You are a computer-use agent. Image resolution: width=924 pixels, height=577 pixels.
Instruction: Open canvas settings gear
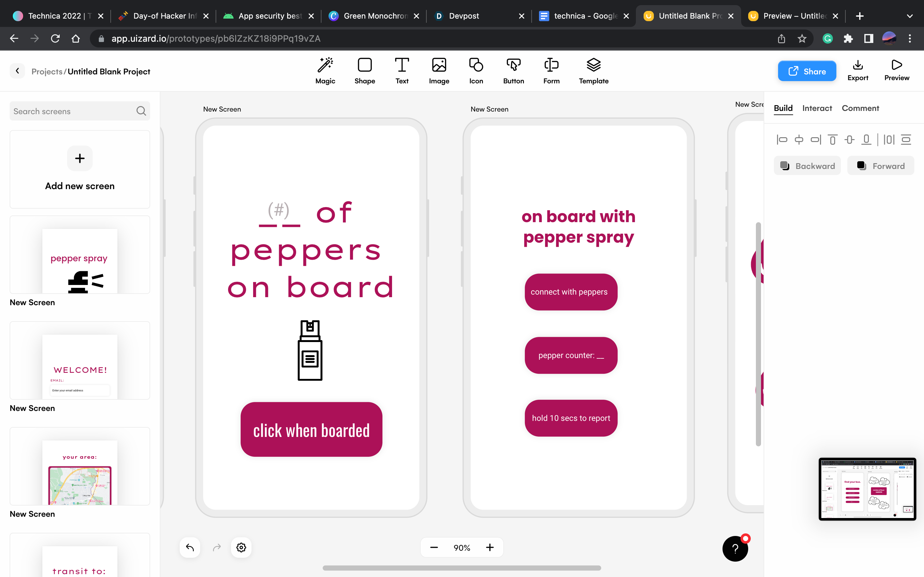(x=241, y=548)
